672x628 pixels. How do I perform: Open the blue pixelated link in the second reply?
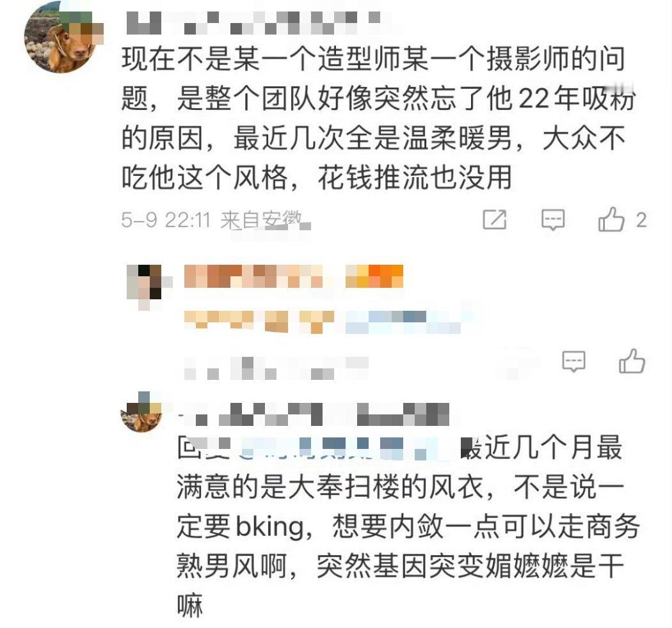pos(403,322)
